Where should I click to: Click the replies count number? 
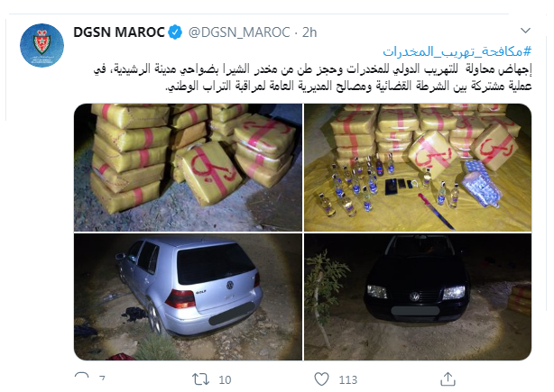click(x=102, y=379)
